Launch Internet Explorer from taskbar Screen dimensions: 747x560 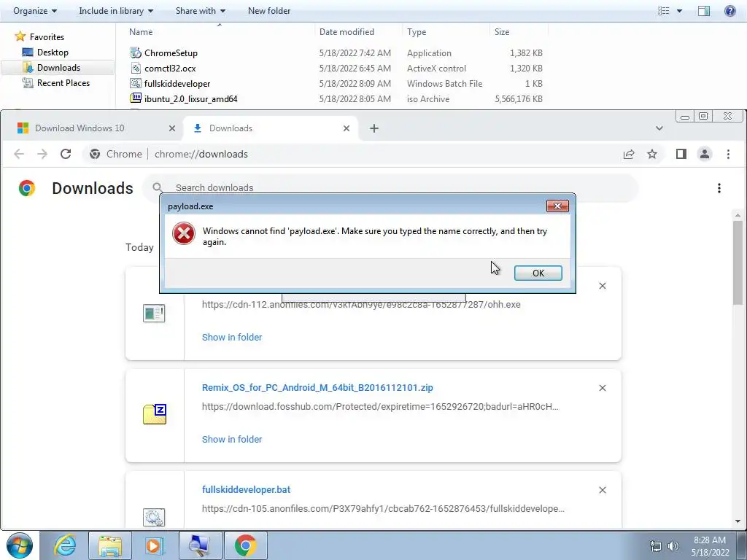[65, 545]
